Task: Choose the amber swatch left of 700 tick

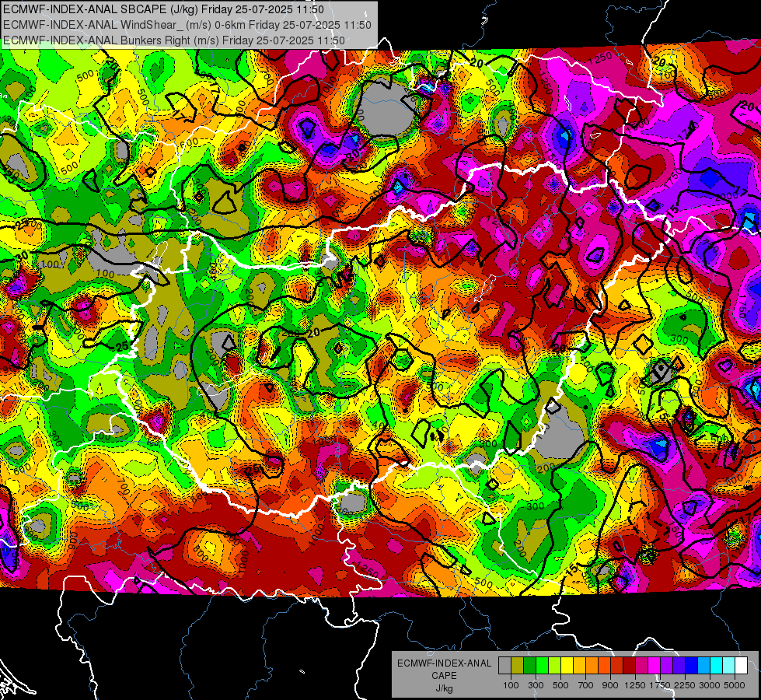Action: click(x=579, y=666)
